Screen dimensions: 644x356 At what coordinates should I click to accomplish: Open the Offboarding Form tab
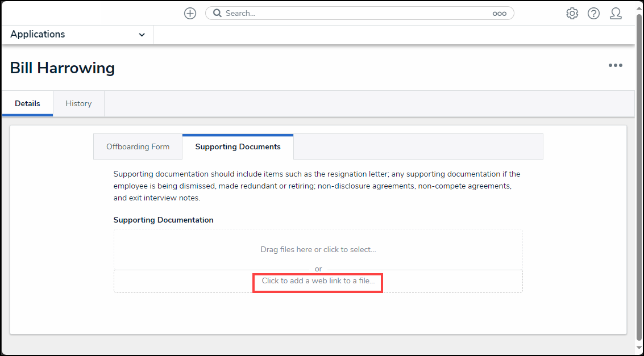(138, 146)
